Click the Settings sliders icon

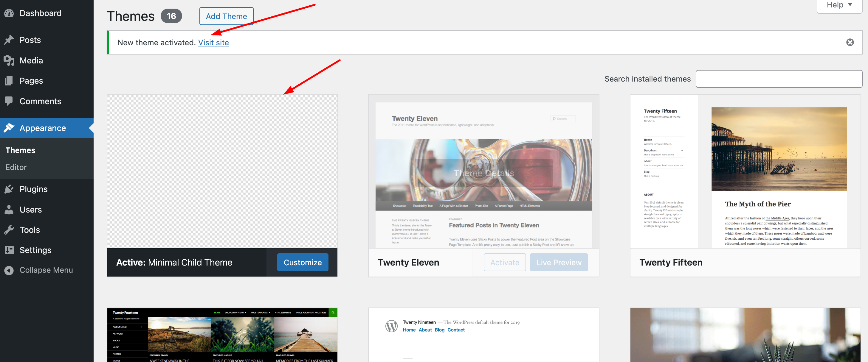click(x=9, y=250)
